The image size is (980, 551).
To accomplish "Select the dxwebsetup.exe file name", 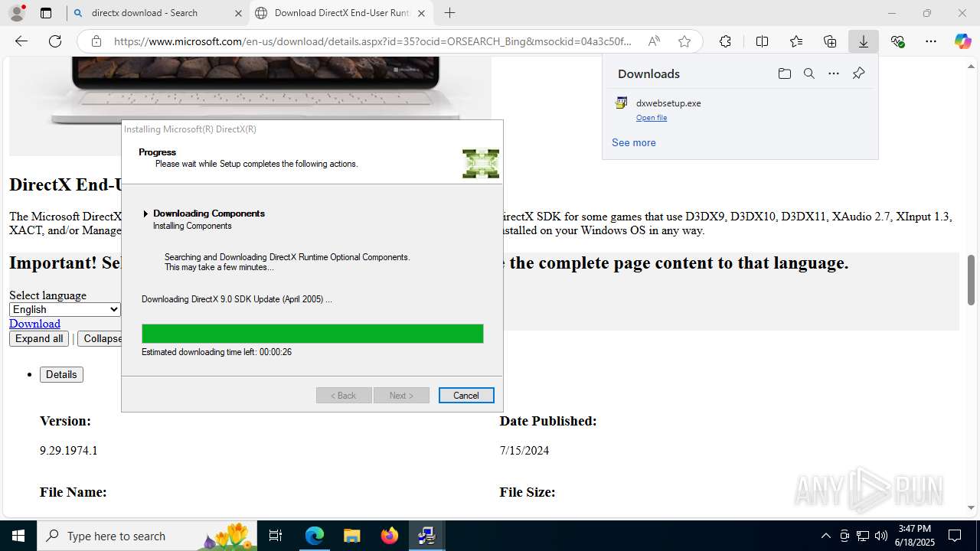I will (668, 103).
